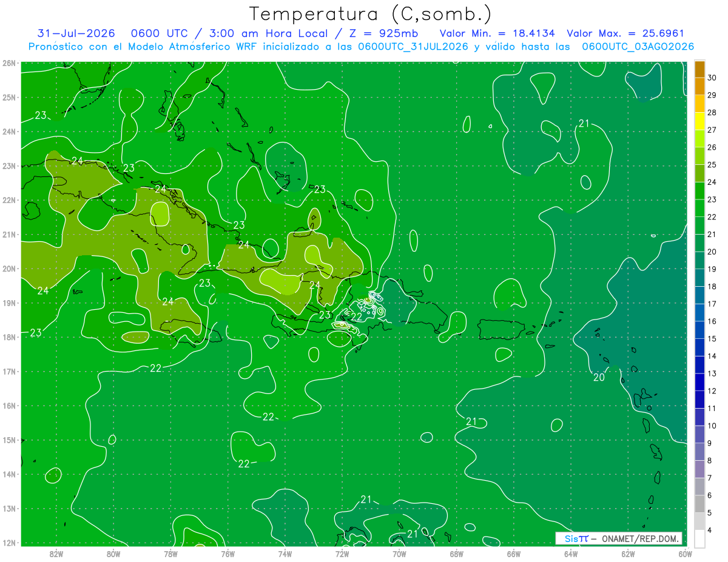
Task: Click the 'ONAMET/REP.DOM.' logo text
Action: (641, 538)
